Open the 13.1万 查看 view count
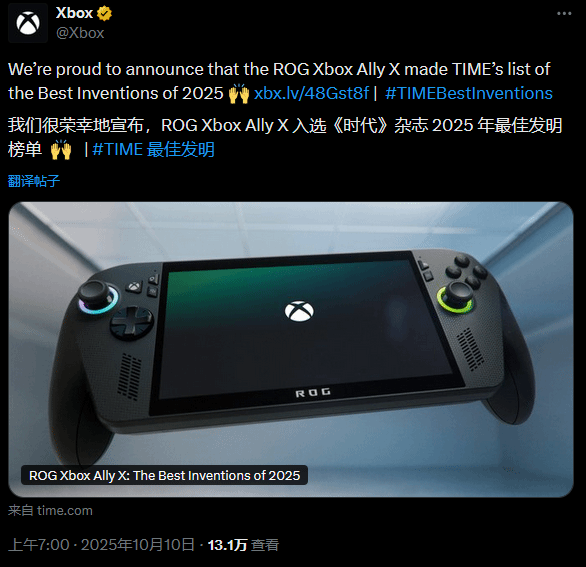Screen dimensions: 586x567 click(243, 545)
